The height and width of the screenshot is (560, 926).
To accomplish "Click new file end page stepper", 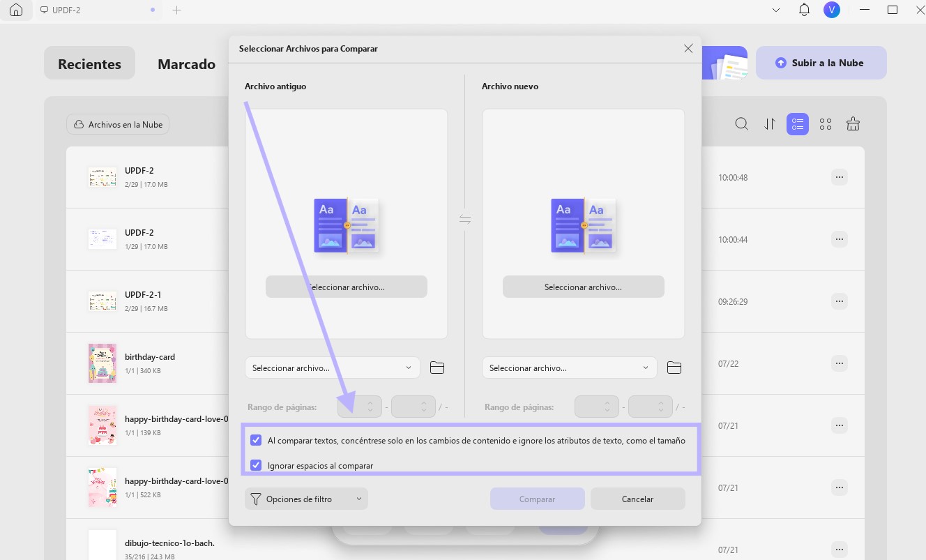I will (651, 407).
